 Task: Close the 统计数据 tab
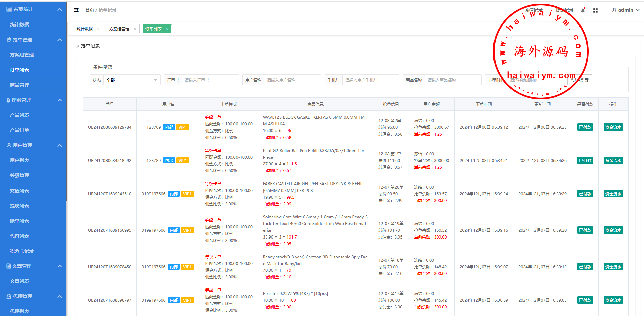pos(98,29)
